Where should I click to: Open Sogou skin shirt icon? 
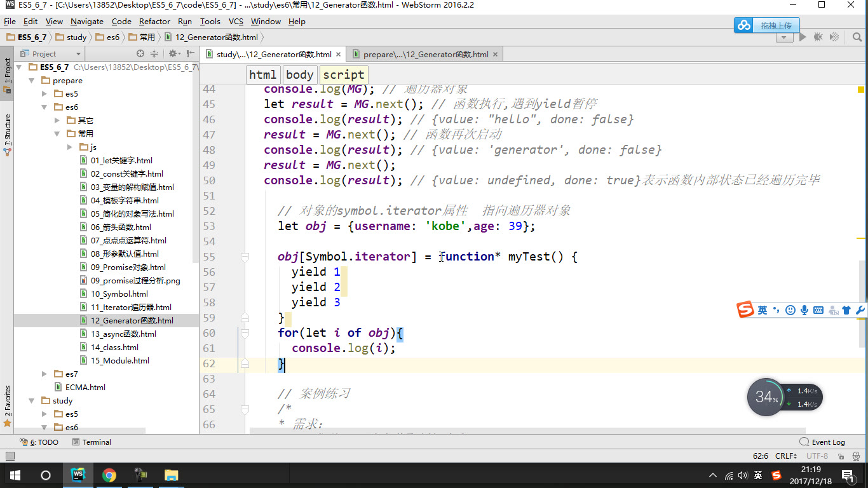point(846,310)
